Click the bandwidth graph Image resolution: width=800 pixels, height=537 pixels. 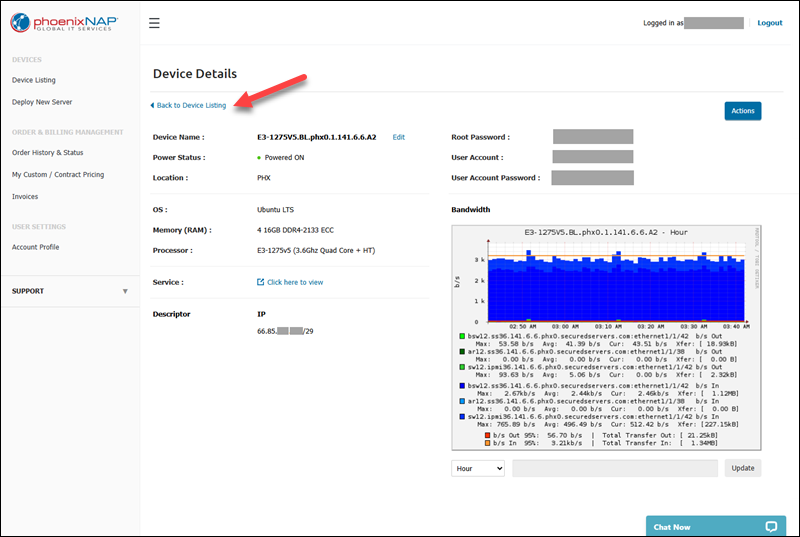point(606,338)
